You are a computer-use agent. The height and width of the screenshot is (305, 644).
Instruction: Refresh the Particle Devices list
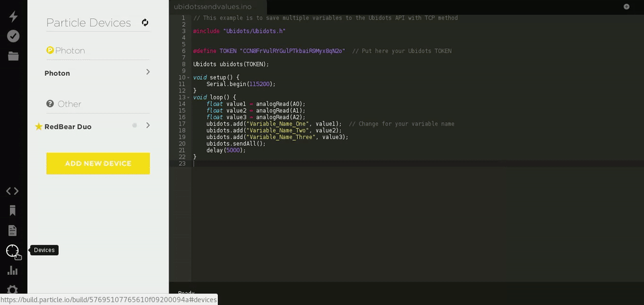point(145,23)
